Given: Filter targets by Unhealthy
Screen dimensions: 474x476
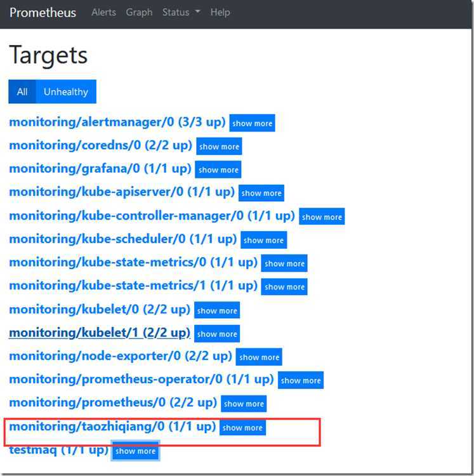Looking at the screenshot, I should [66, 91].
